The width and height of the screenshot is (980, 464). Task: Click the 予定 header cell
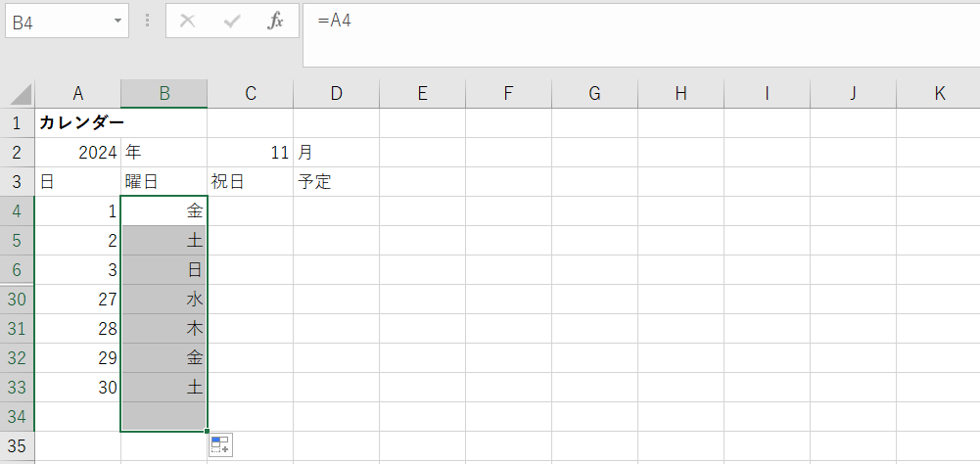click(x=336, y=182)
